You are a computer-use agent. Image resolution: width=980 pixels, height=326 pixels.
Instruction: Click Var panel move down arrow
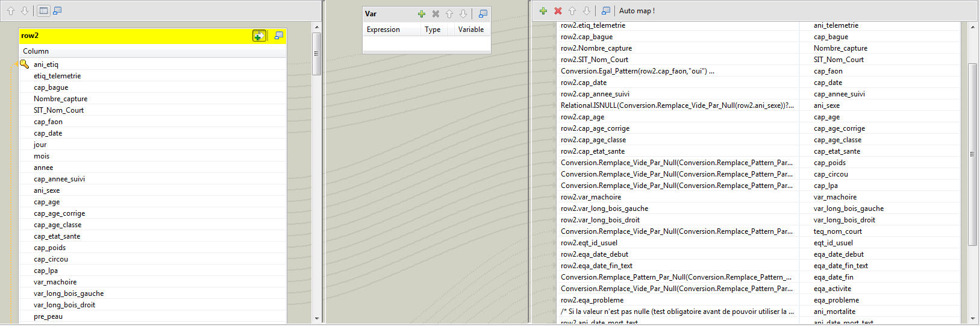click(x=463, y=14)
